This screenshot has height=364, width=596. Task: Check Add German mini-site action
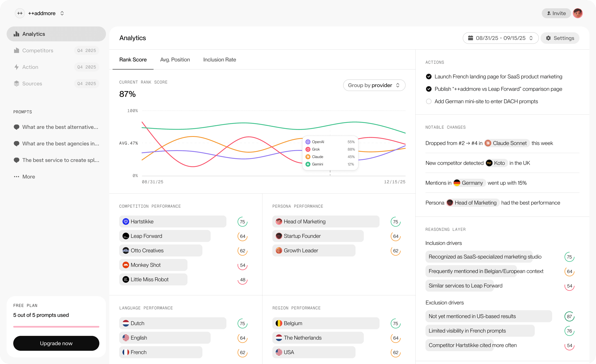pos(429,102)
